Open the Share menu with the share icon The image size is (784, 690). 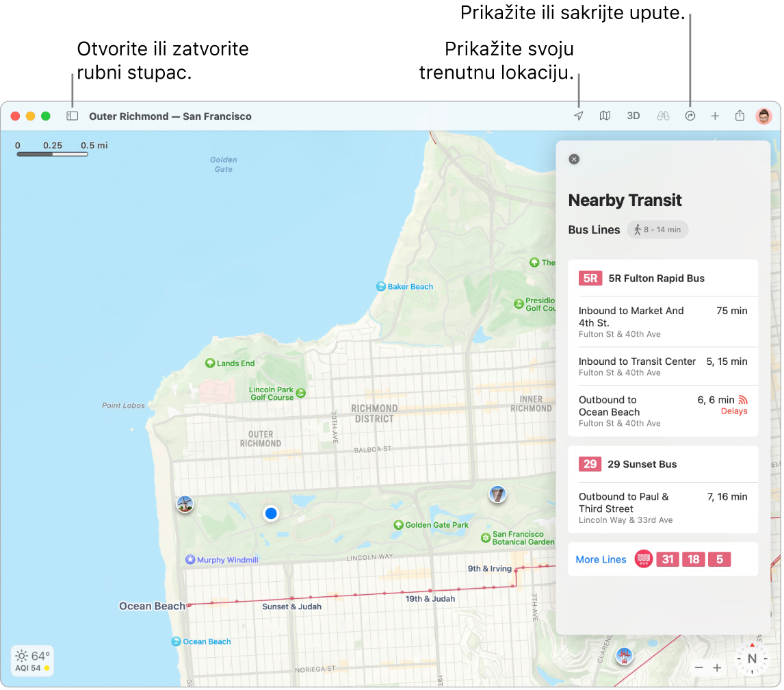tap(740, 116)
